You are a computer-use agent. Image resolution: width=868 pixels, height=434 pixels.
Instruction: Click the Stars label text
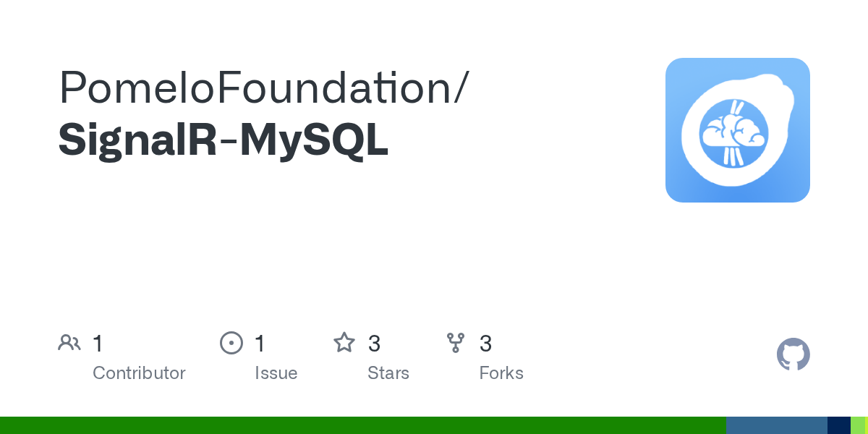[388, 373]
